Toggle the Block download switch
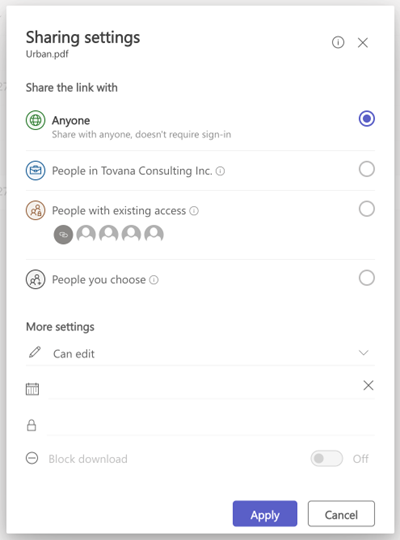 (327, 458)
